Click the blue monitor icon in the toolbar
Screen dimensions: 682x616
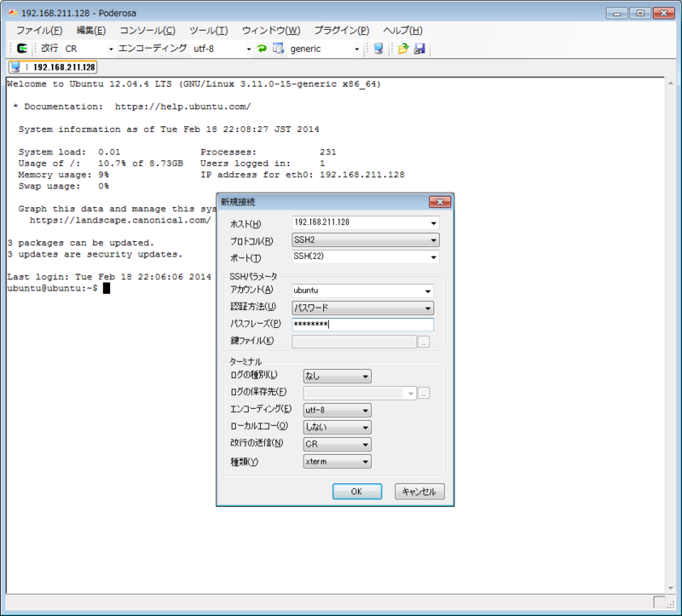[379, 49]
